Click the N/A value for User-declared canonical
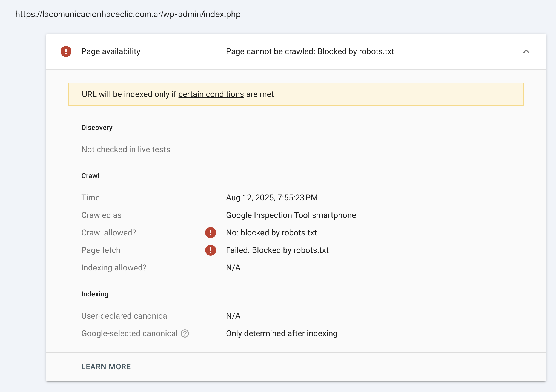556x392 pixels. click(233, 316)
